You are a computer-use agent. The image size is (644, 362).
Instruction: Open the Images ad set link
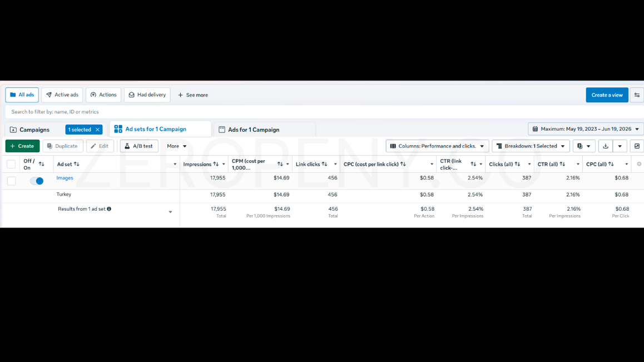[65, 178]
